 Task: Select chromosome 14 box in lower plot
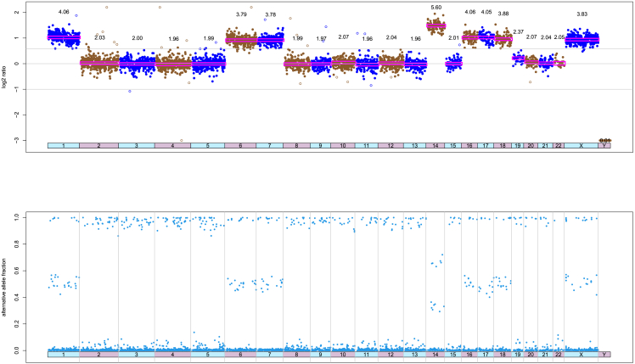436,354
